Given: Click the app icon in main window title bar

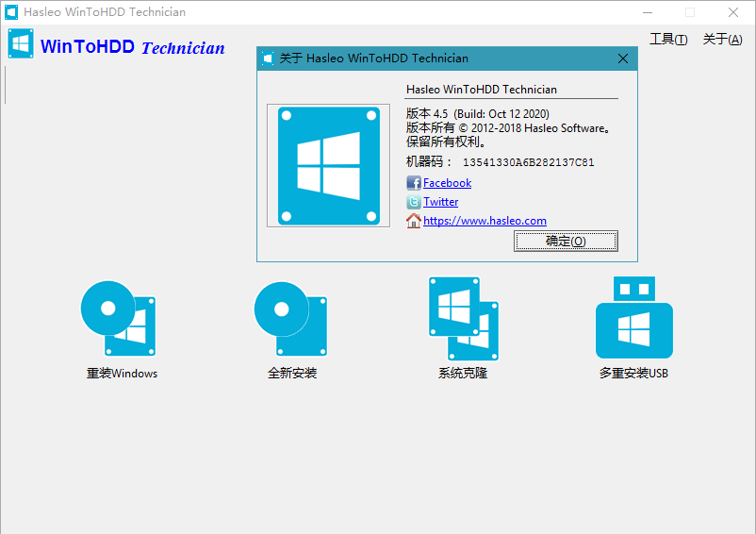Looking at the screenshot, I should [11, 12].
